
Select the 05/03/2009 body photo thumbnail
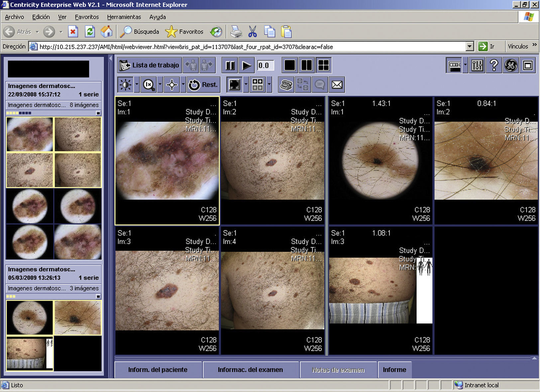pyautogui.click(x=30, y=353)
